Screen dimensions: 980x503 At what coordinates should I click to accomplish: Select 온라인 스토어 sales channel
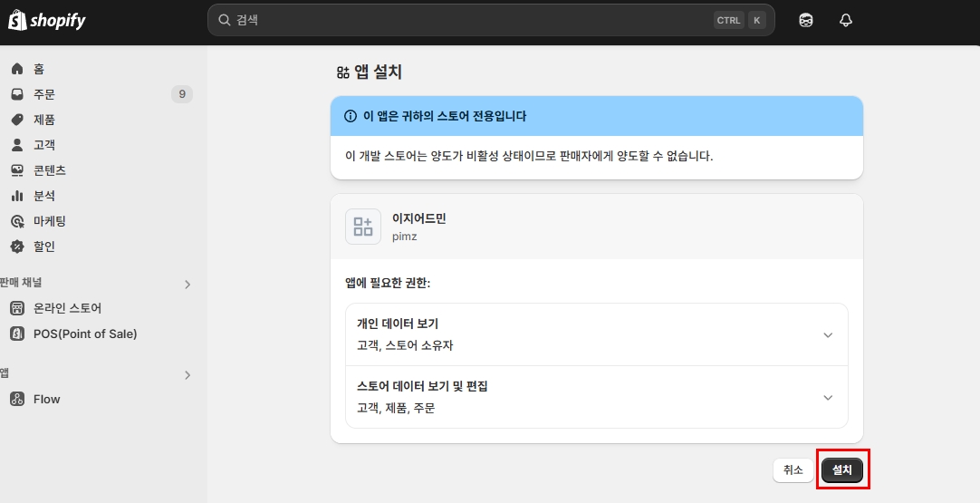pos(67,308)
